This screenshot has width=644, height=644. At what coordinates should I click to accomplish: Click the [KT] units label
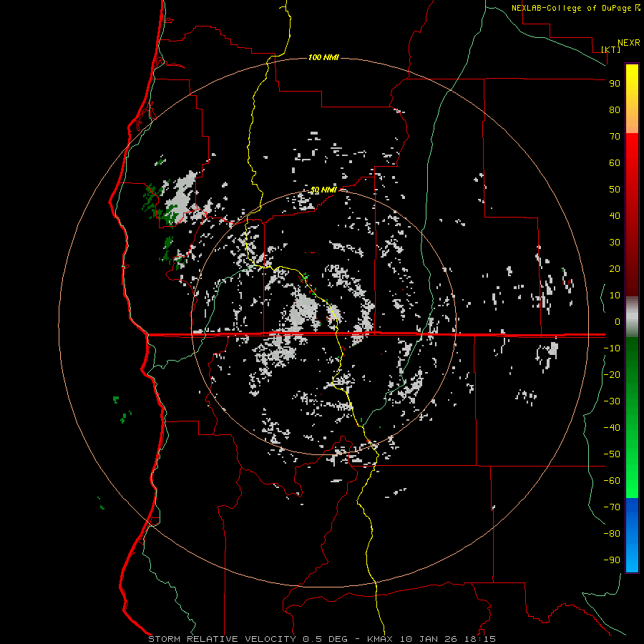point(611,49)
